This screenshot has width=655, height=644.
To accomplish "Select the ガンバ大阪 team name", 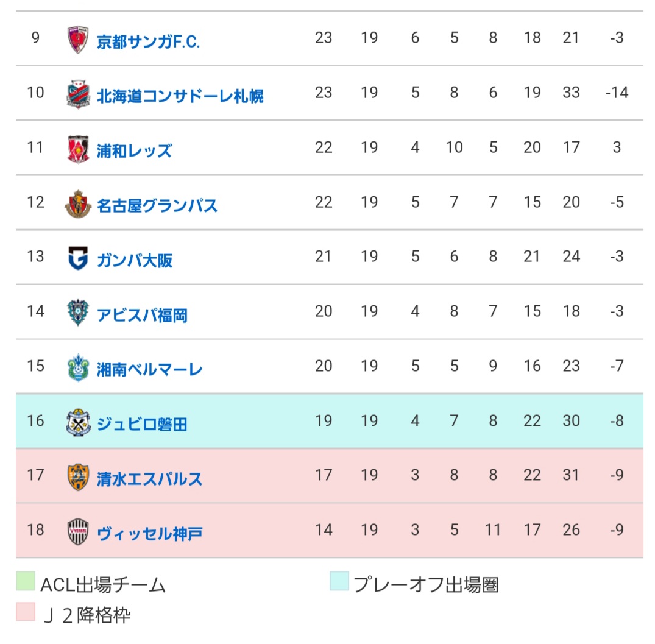I will (135, 260).
